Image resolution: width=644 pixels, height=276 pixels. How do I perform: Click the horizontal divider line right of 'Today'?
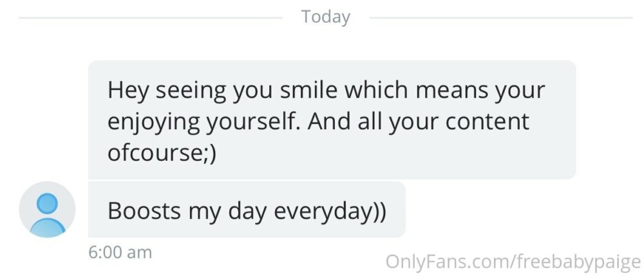pyautogui.click(x=501, y=17)
